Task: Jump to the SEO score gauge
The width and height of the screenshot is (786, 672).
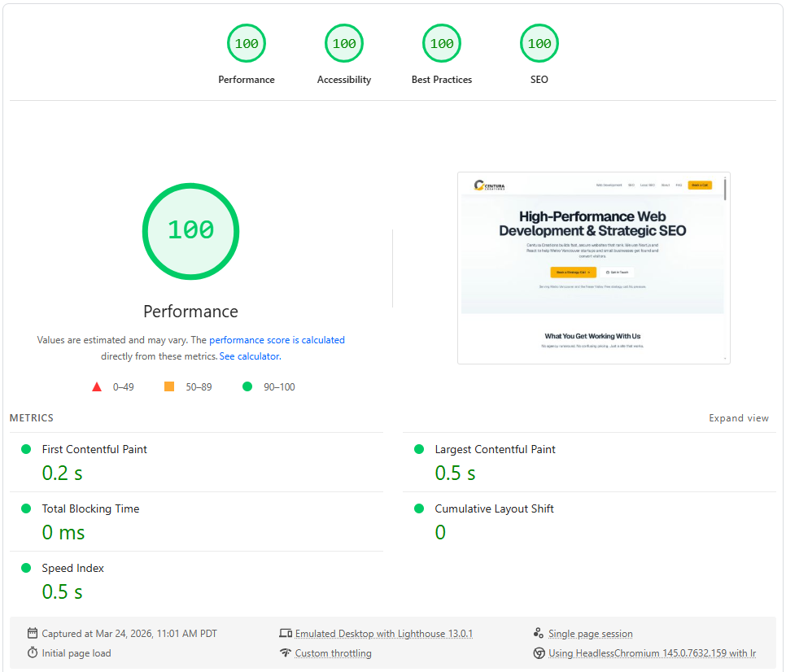Action: coord(539,44)
